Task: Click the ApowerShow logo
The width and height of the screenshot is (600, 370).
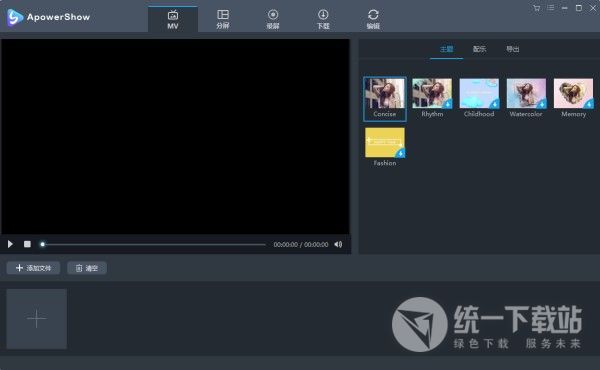Action: pos(48,17)
